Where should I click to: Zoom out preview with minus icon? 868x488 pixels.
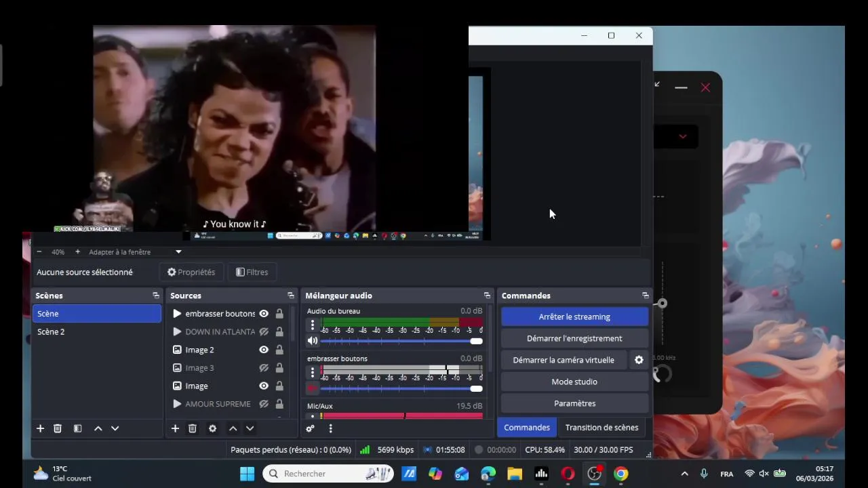tap(39, 251)
